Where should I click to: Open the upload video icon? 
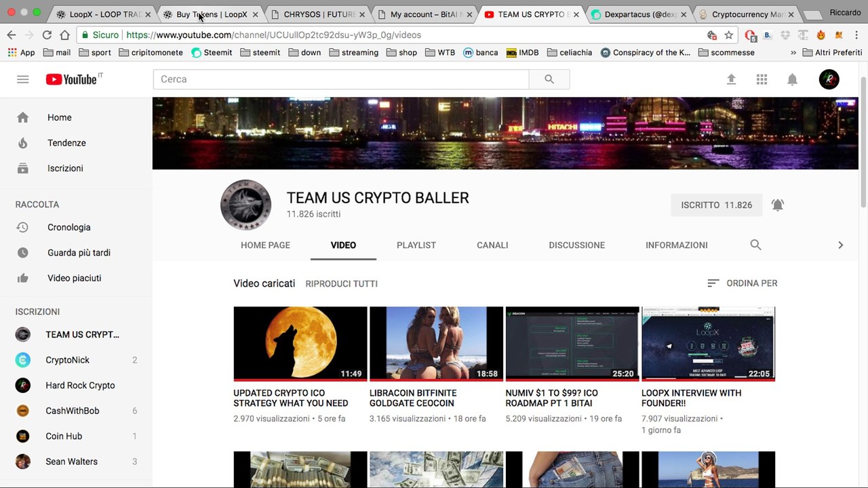pyautogui.click(x=731, y=79)
